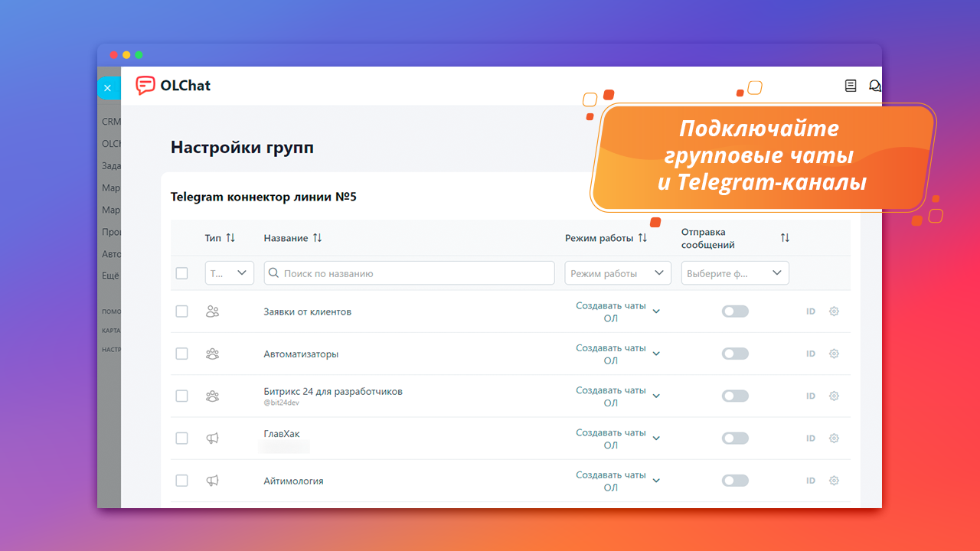980x551 pixels.
Task: Click the search magnifier icon in name filter
Action: tap(274, 273)
